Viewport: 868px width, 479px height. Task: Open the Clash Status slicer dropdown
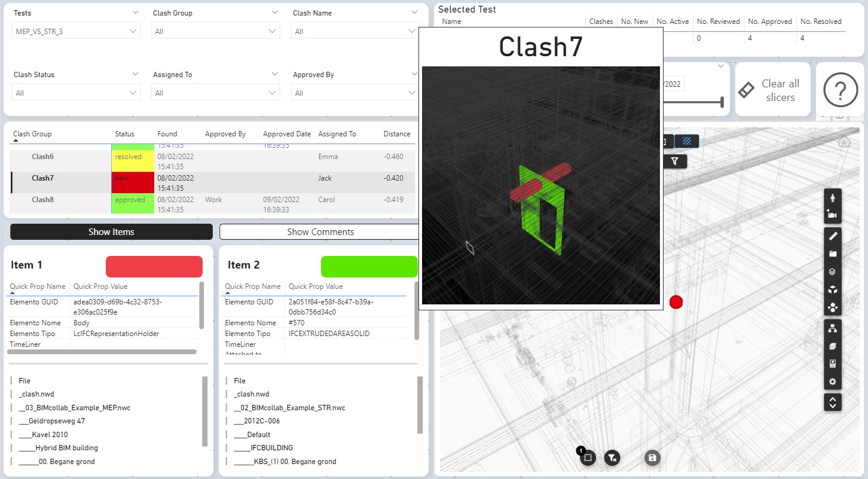tap(77, 93)
